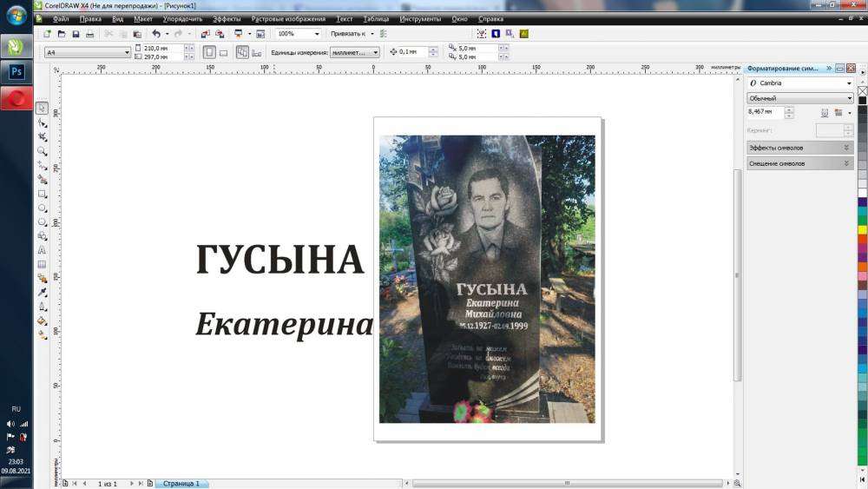Click the Export icon
Screen dimensions: 868x489
pos(220,34)
